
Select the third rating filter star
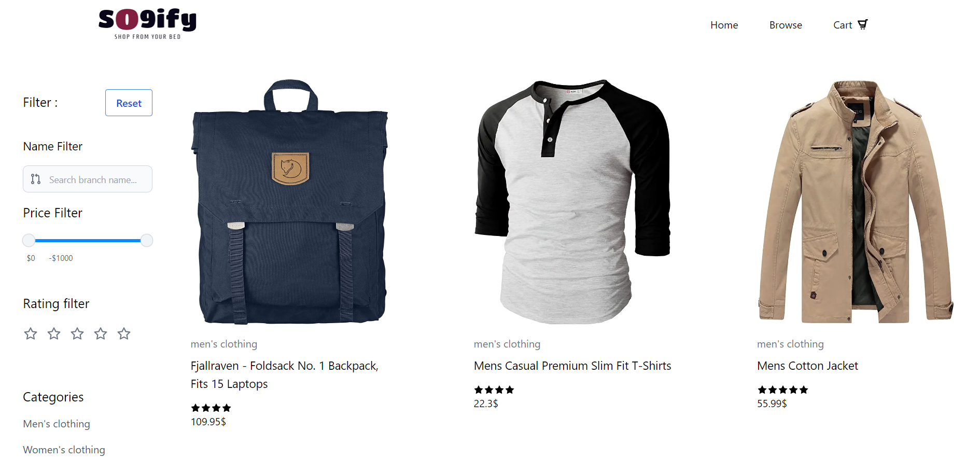coord(77,333)
